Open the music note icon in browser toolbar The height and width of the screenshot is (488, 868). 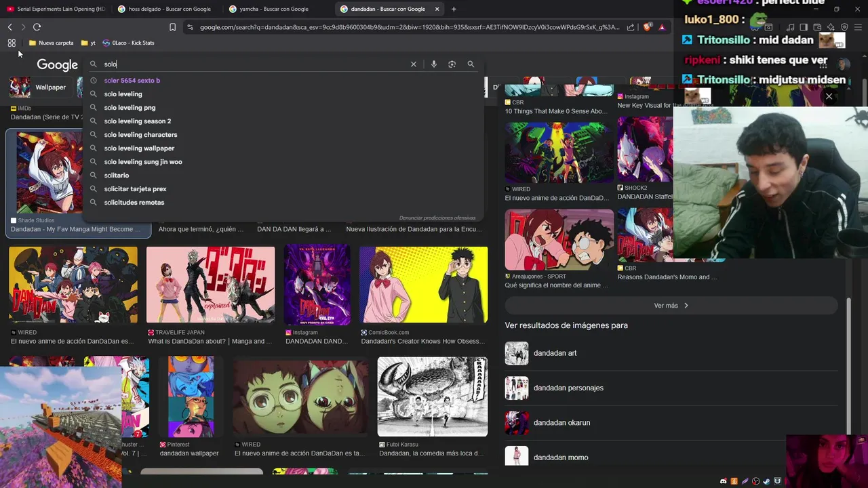[x=791, y=27]
